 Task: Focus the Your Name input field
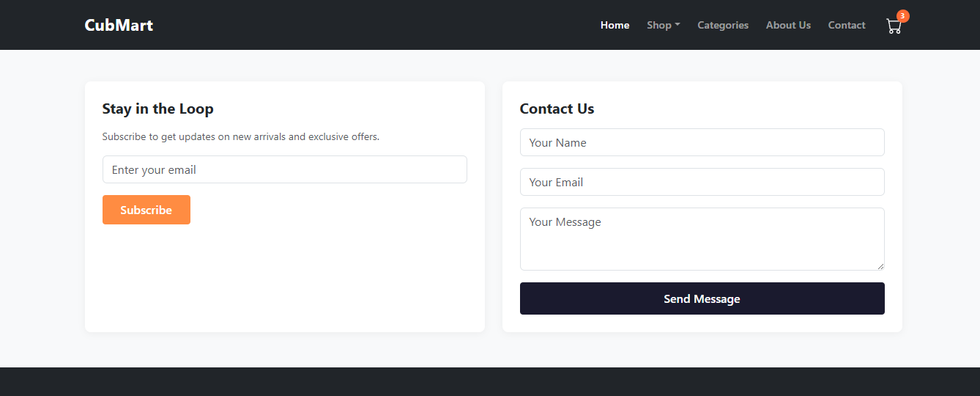pos(702,142)
